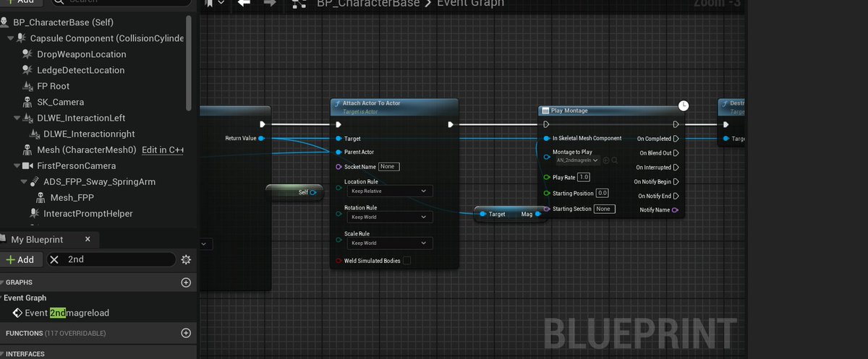
Task: Open the Rotation Rule dropdown
Action: coord(389,217)
